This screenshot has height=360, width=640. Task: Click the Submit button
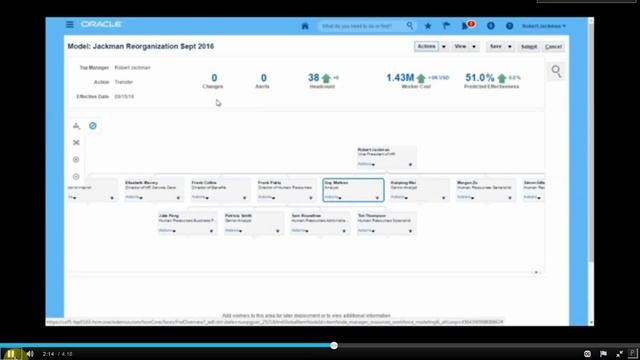529,47
